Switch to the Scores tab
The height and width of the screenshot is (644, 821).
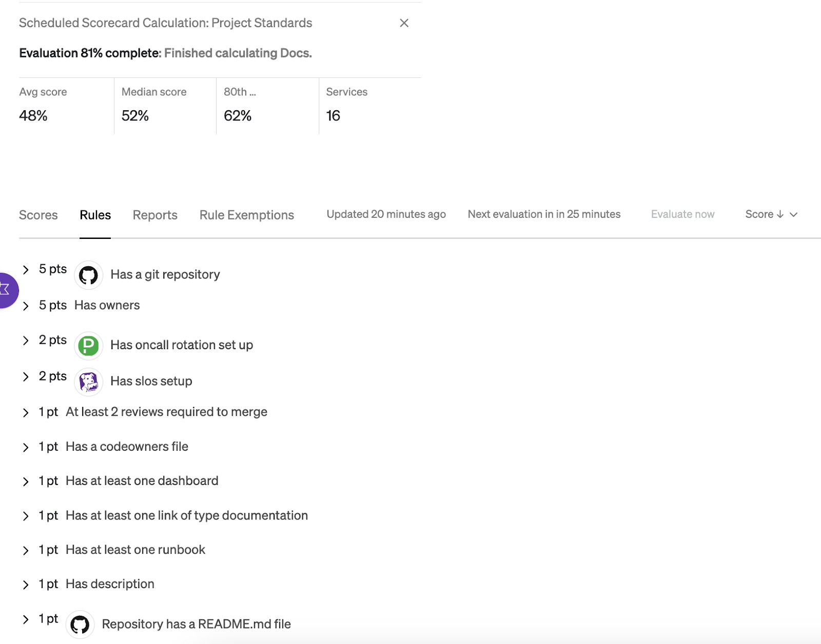(x=38, y=215)
